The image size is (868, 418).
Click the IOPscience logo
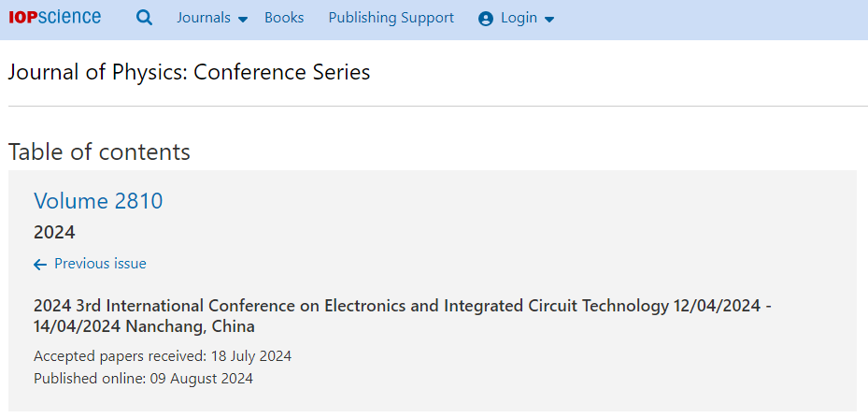coord(55,17)
